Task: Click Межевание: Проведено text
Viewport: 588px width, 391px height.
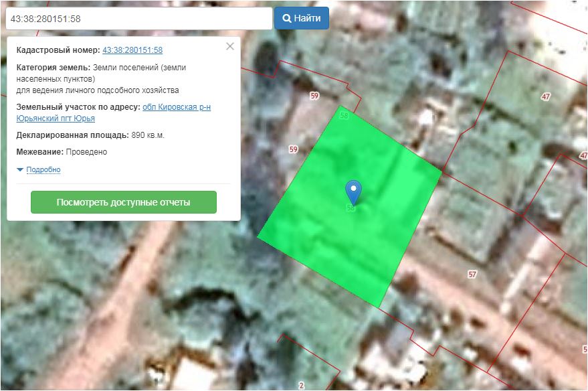Action: tap(62, 152)
